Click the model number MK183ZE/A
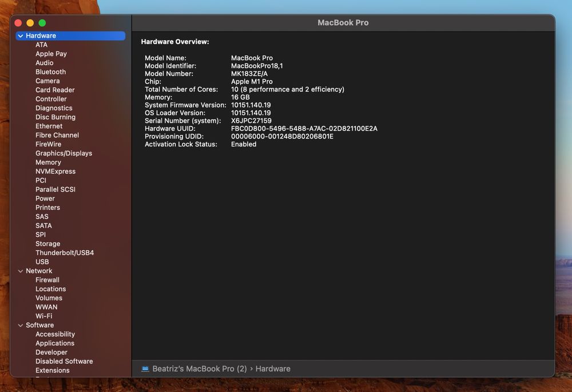The height and width of the screenshot is (392, 572). [x=249, y=74]
